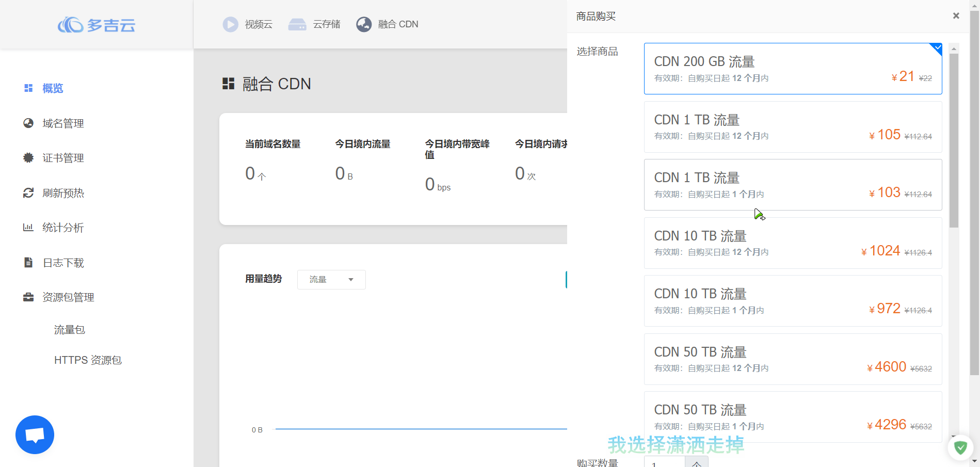Select the 概览 overview icon in sidebar
The image size is (980, 467).
tap(28, 88)
